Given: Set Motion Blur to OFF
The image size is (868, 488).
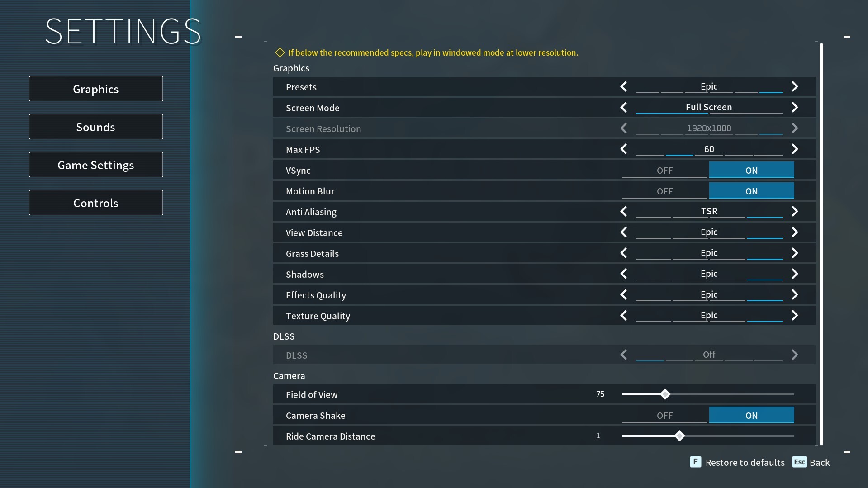Looking at the screenshot, I should pyautogui.click(x=665, y=190).
